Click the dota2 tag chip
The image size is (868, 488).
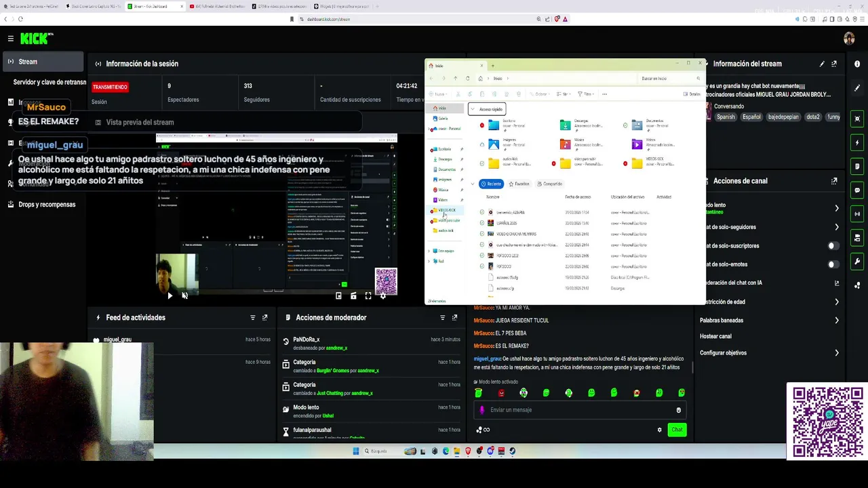812,117
